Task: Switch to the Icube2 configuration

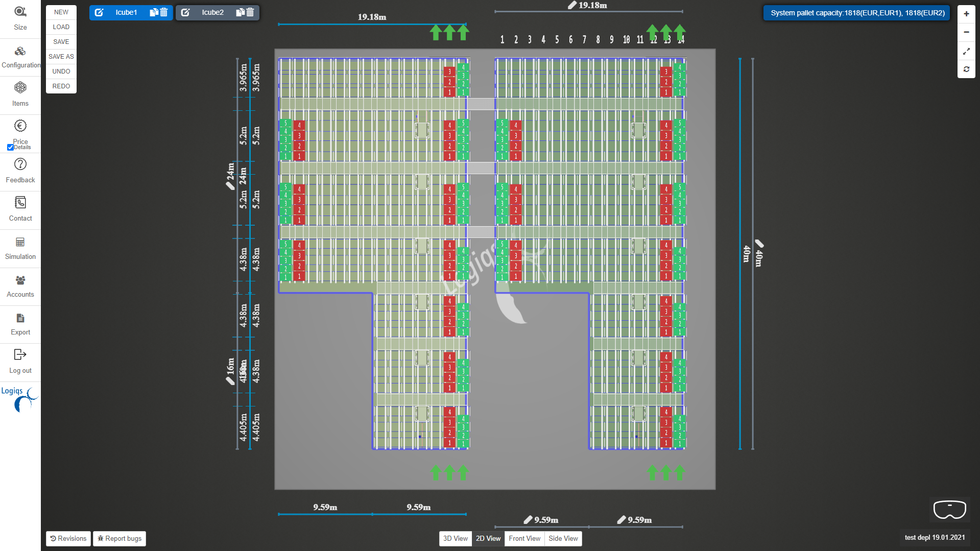Action: pos(212,12)
